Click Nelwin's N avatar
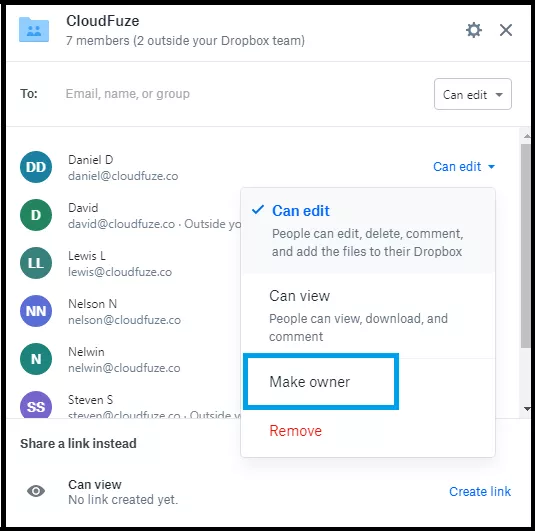The height and width of the screenshot is (531, 535). [x=36, y=359]
